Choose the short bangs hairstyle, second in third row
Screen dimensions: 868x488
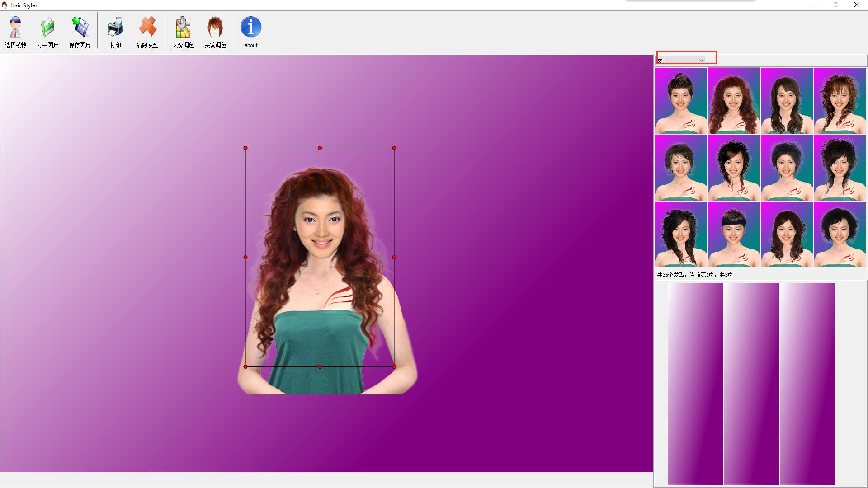(734, 234)
